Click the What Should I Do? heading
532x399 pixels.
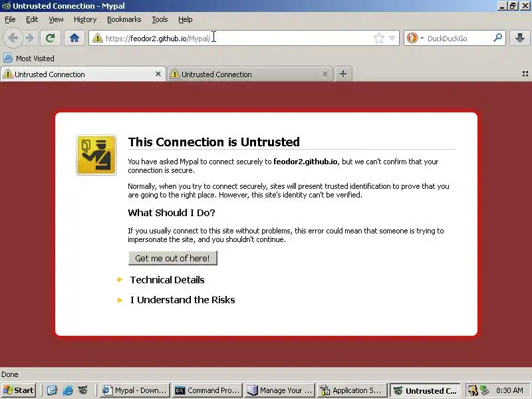coord(172,213)
